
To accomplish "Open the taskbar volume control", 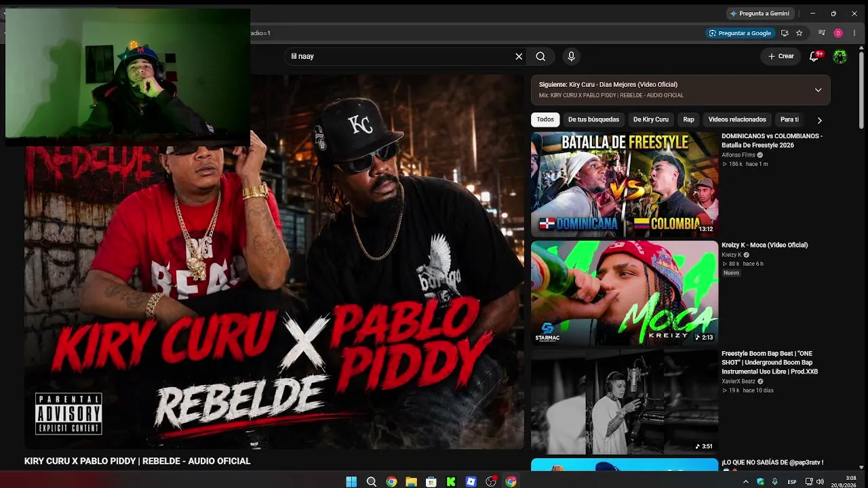I will (820, 482).
